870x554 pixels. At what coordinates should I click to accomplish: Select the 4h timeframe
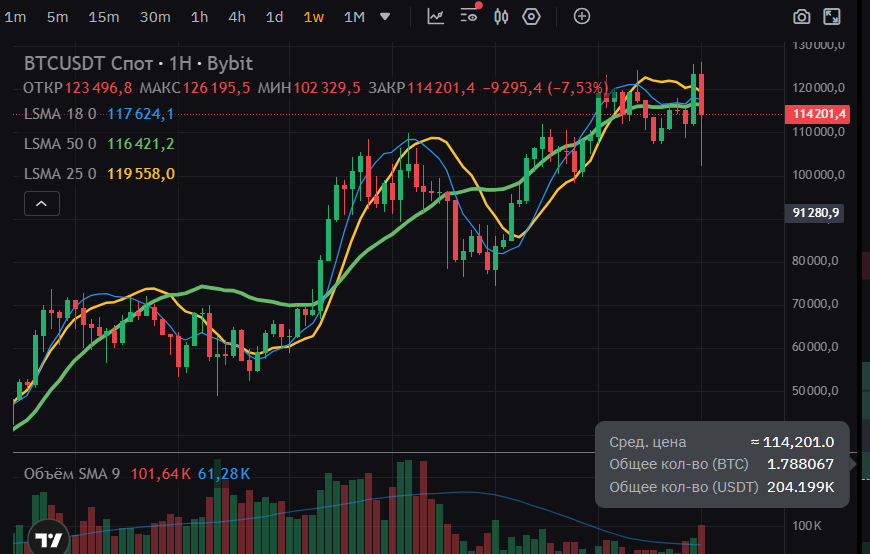(x=236, y=16)
